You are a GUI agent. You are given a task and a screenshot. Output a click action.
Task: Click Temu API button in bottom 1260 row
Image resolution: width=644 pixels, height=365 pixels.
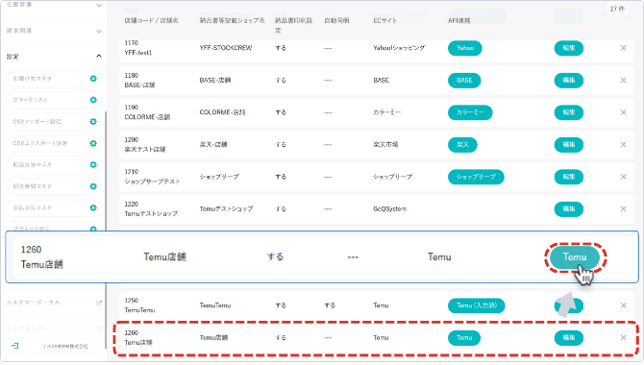click(x=464, y=337)
